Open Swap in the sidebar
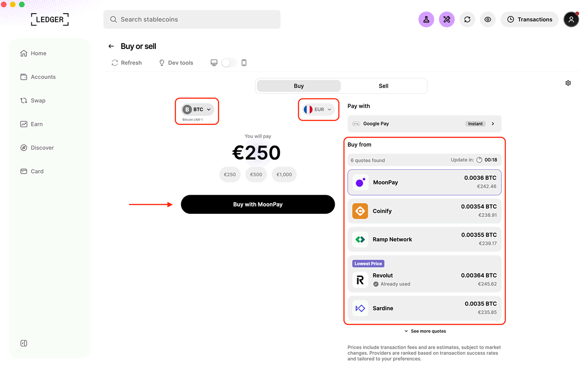This screenshot has width=588, height=369. tap(33, 100)
